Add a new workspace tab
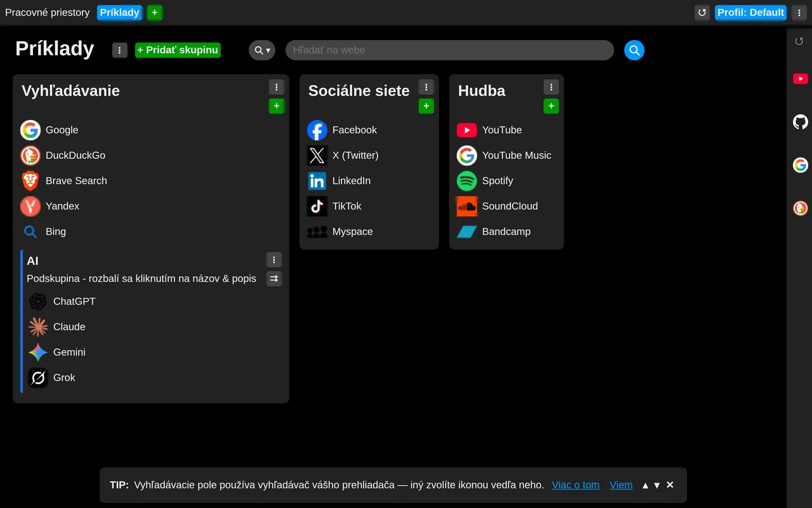Image resolution: width=812 pixels, height=508 pixels. coord(155,13)
